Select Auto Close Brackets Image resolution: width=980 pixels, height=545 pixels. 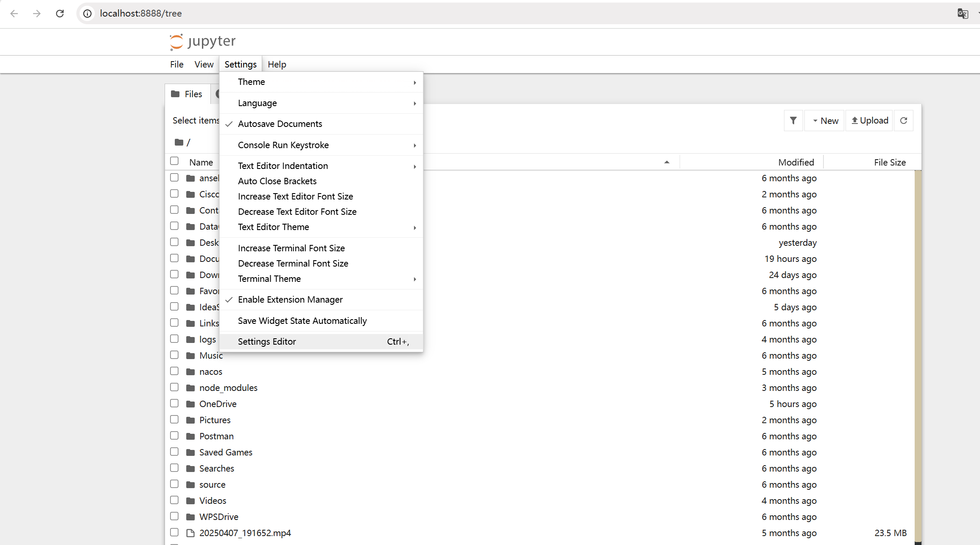click(321, 181)
